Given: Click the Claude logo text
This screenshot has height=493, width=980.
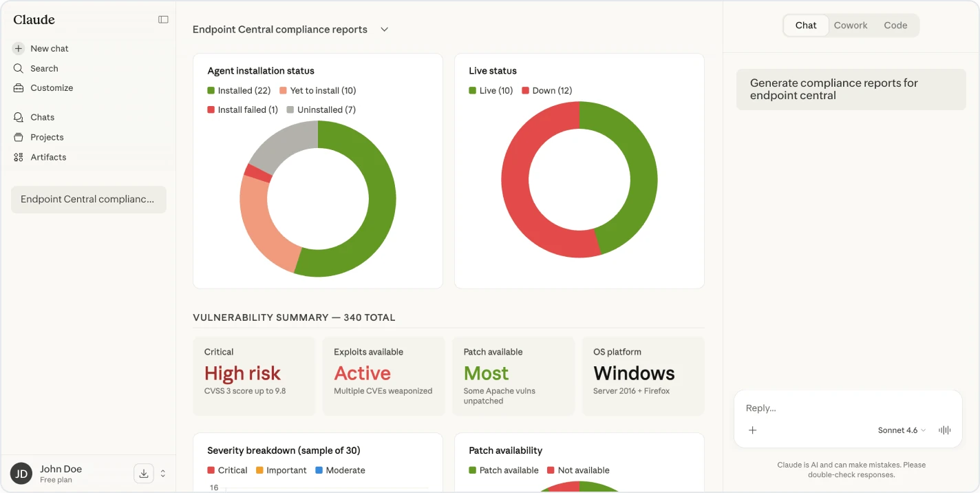Looking at the screenshot, I should tap(34, 20).
